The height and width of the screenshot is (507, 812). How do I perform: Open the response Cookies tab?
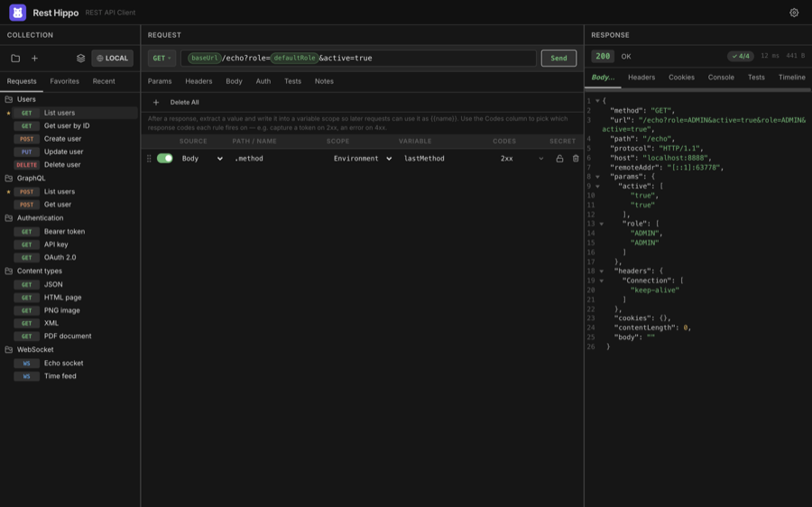coord(681,78)
